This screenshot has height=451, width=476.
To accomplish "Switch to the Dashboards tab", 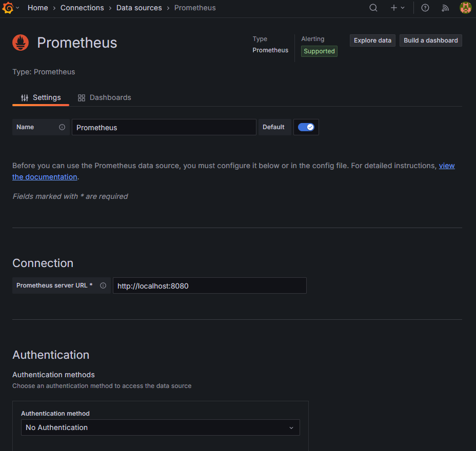I will 105,98.
